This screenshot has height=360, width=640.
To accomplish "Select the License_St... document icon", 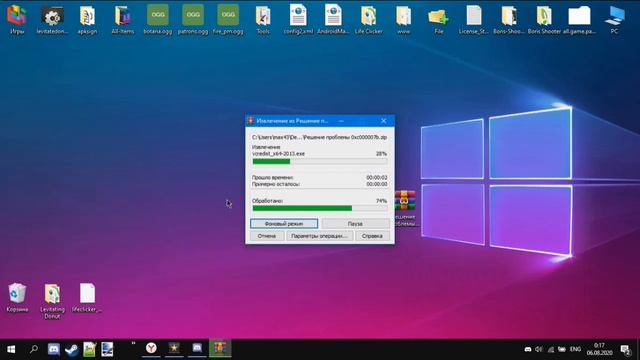I will [x=474, y=19].
